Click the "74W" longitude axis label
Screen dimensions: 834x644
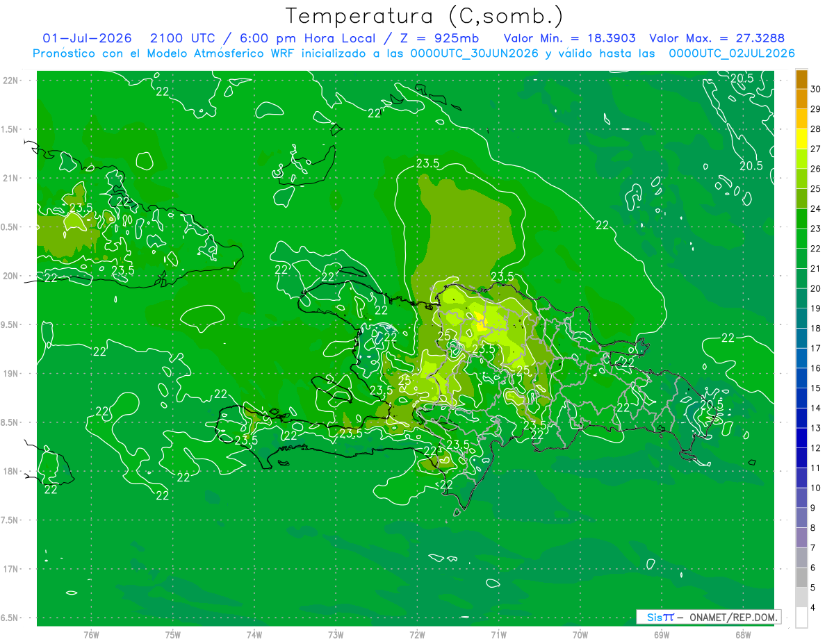click(254, 635)
